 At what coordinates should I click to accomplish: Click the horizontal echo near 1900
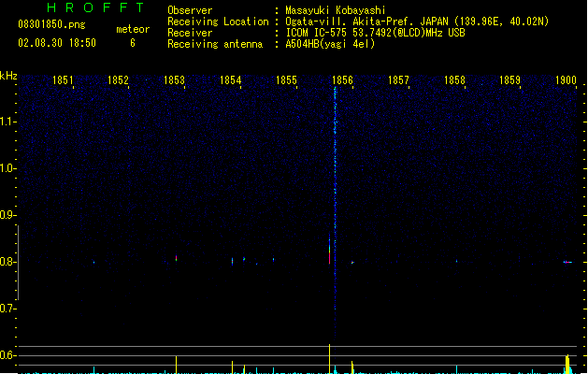coord(567,262)
